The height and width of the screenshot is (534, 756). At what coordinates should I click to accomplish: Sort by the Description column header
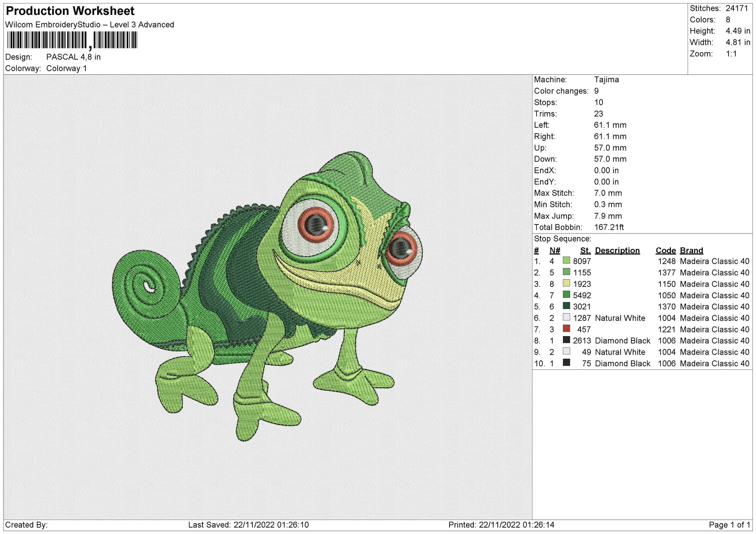tap(617, 250)
